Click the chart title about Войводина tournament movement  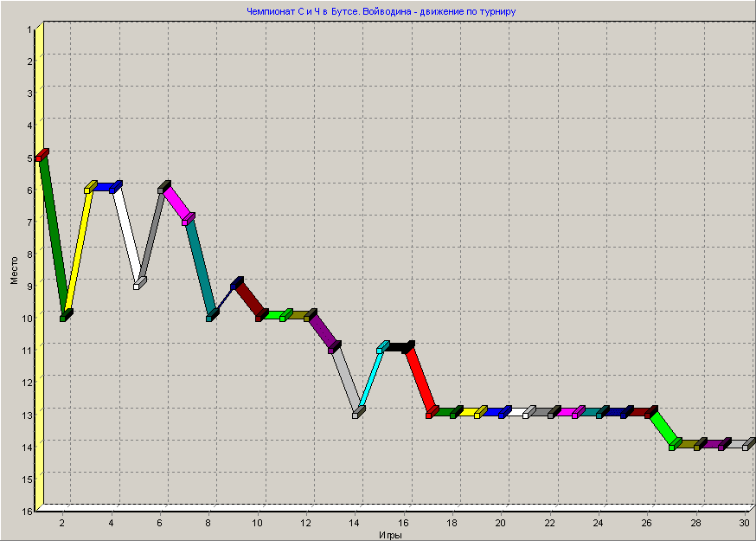point(381,11)
